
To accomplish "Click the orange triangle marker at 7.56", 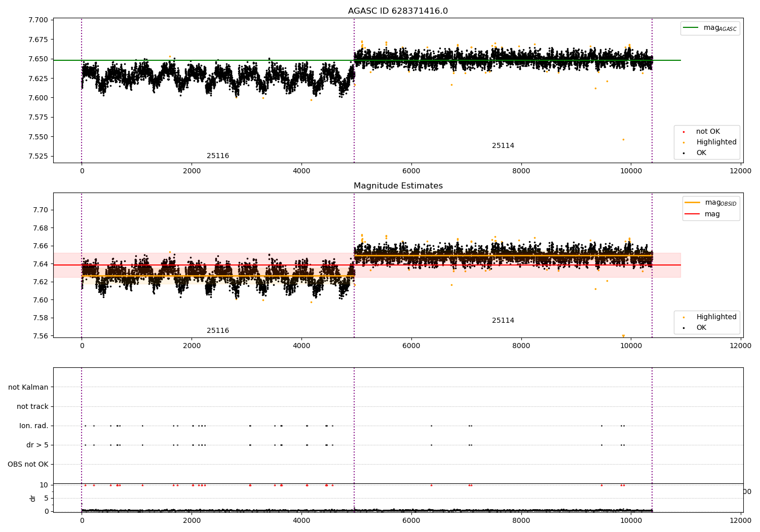I will pos(623,336).
